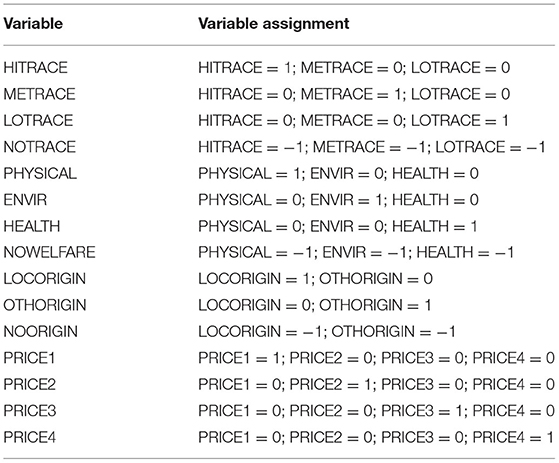Click the Variable assignment column header
Viewport: 559px width, 463px height.
click(274, 24)
